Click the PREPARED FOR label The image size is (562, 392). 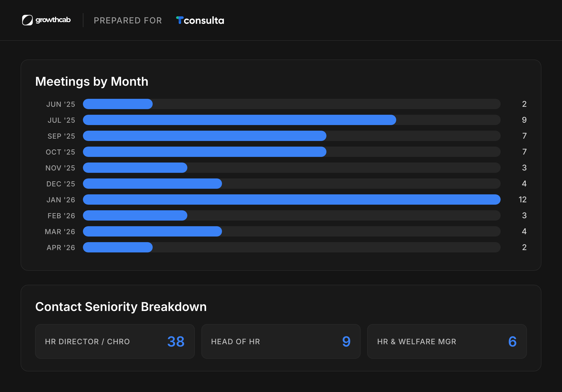click(x=128, y=21)
